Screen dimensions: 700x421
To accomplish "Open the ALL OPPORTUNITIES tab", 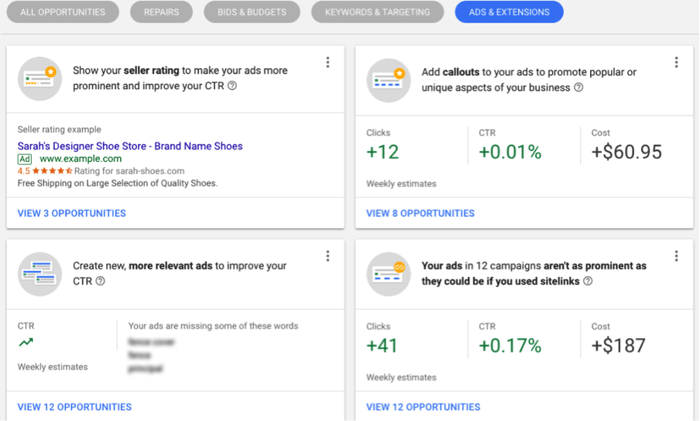I will coord(62,12).
